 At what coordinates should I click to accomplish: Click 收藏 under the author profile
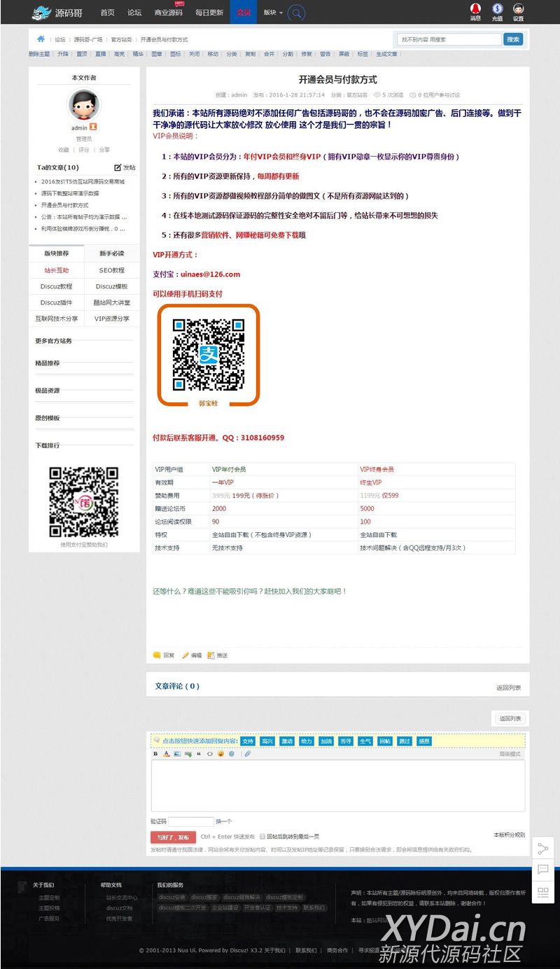pyautogui.click(x=64, y=150)
